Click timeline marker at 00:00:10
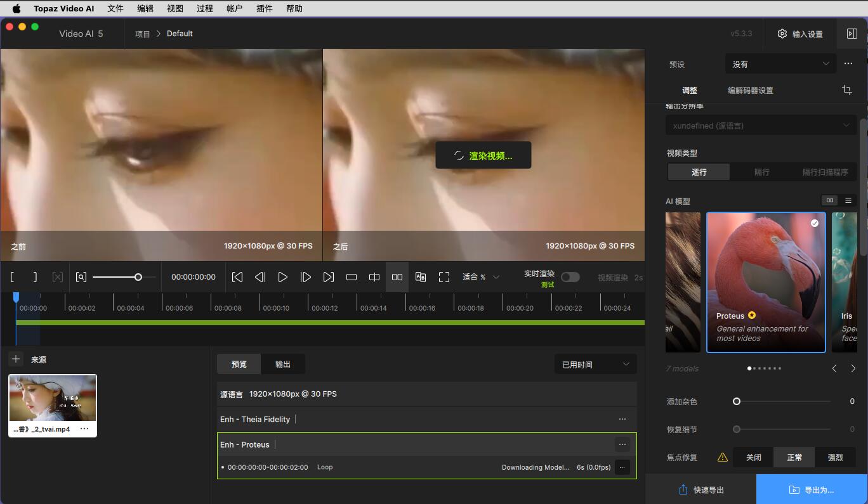 click(277, 308)
